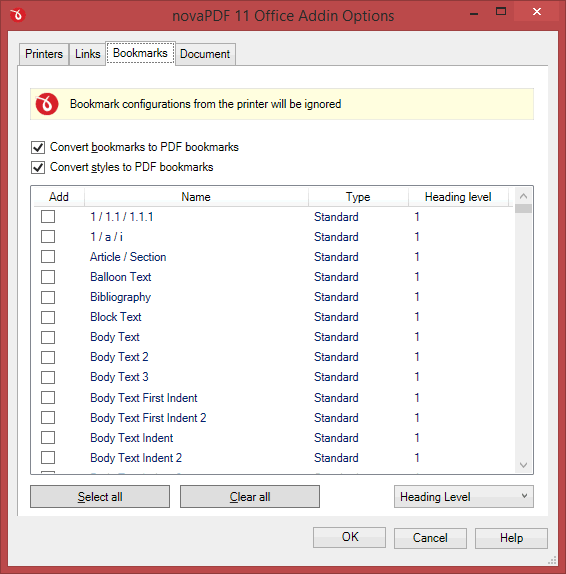Click heading level 1 in Block Text row
This screenshot has height=574, width=566.
pos(417,317)
